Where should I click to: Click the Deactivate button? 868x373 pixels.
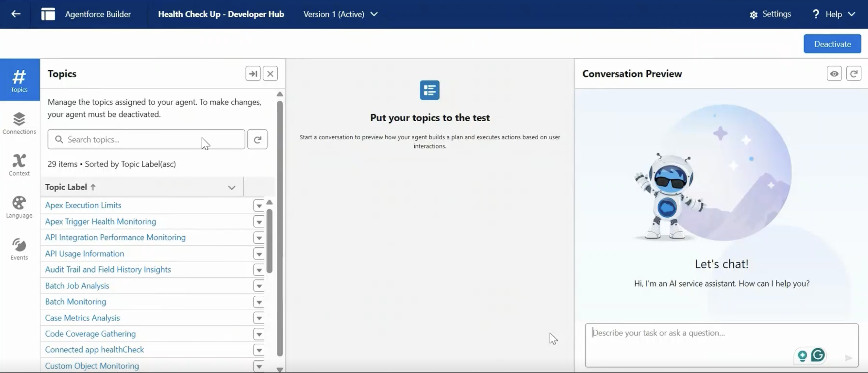832,44
